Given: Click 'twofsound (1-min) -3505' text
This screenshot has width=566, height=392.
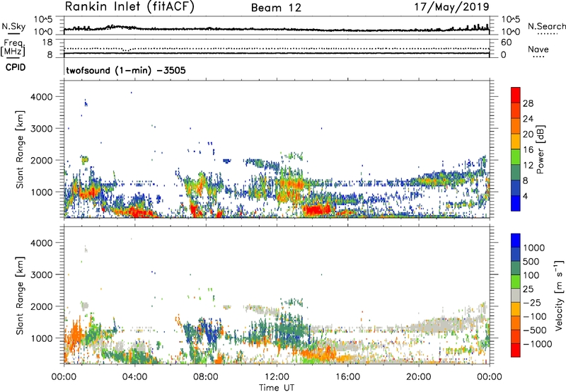Looking at the screenshot, I should (x=126, y=70).
